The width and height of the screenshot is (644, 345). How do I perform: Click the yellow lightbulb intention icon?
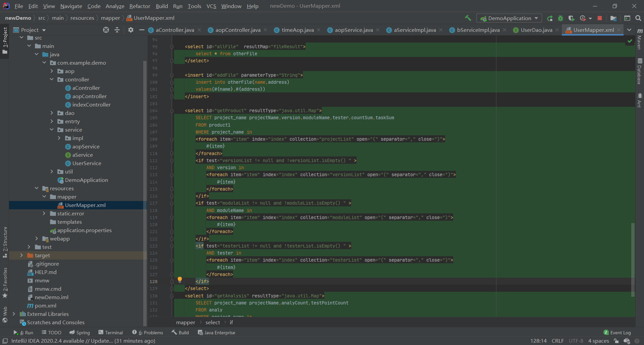[x=180, y=279]
